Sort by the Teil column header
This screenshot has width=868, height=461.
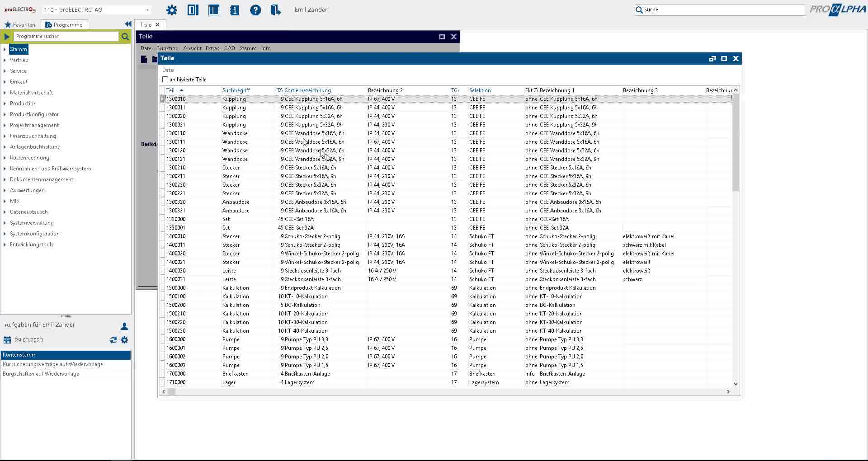click(170, 90)
